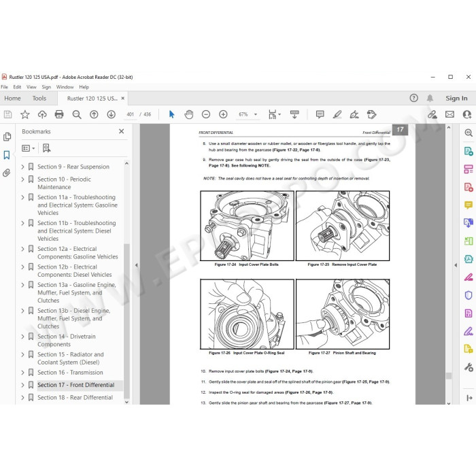
Task: Open the Window menu
Action: (65, 87)
